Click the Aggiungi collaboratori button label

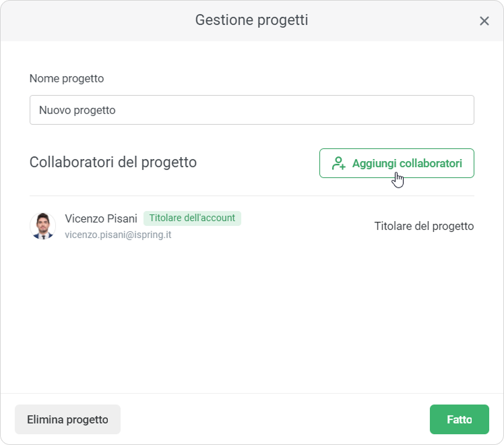[407, 163]
